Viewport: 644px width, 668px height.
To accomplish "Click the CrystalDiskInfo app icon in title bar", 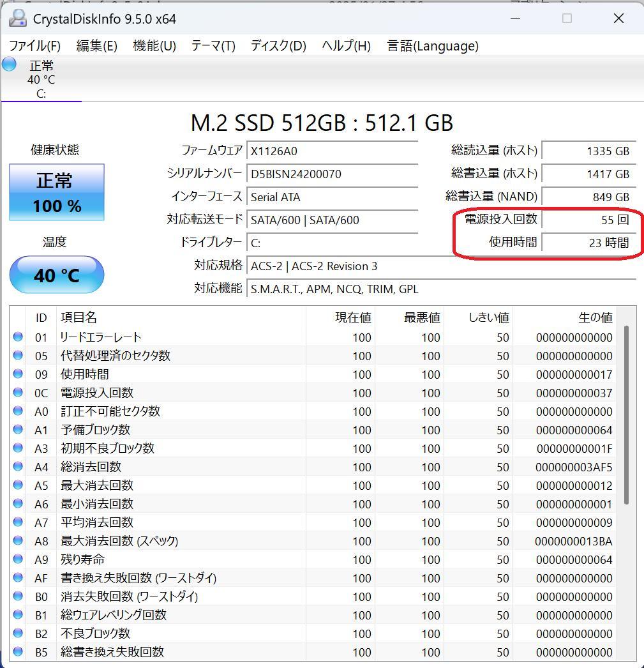I will coord(18,19).
